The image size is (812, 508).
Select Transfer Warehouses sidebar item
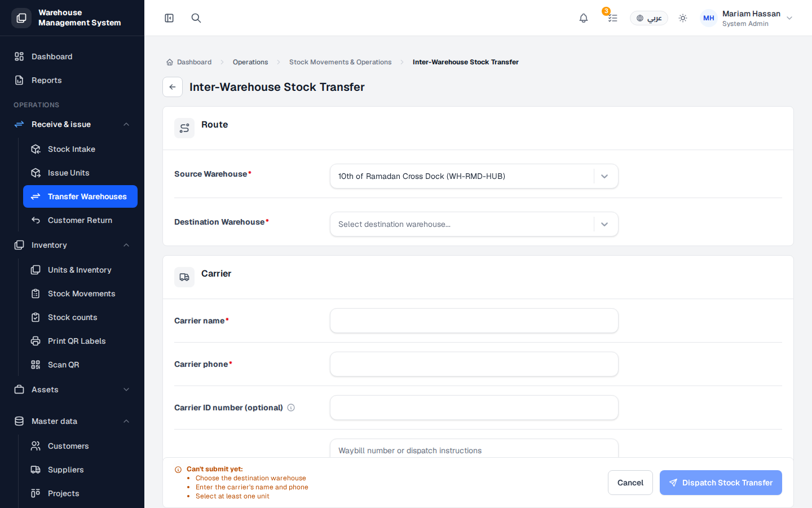coord(80,196)
